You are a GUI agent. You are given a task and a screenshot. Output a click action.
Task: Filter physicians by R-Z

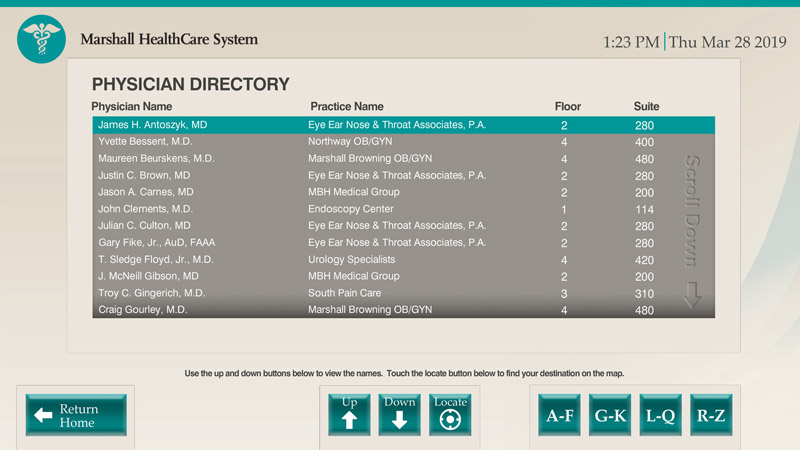711,415
